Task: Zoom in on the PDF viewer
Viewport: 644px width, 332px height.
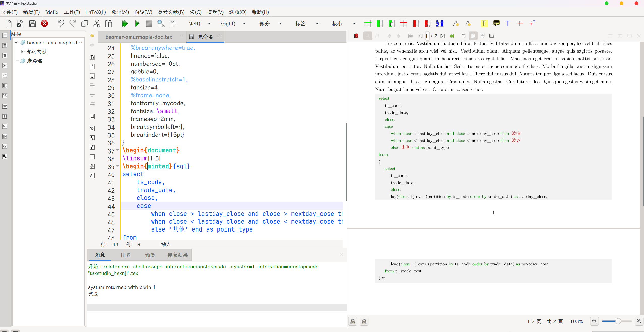Action: pyautogui.click(x=639, y=321)
